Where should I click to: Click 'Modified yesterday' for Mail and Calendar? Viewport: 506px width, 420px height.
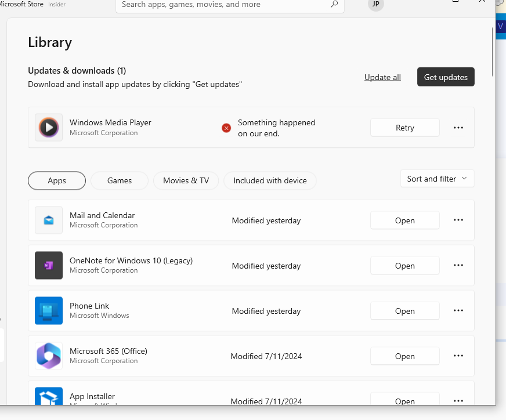266,220
